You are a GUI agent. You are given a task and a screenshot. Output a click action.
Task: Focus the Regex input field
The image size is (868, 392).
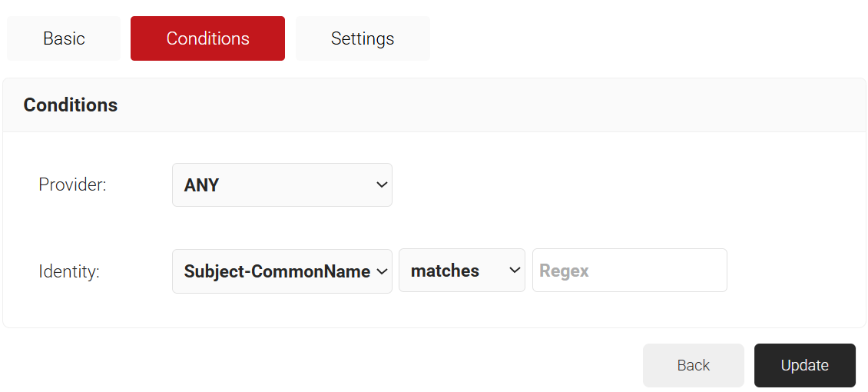[x=629, y=271]
